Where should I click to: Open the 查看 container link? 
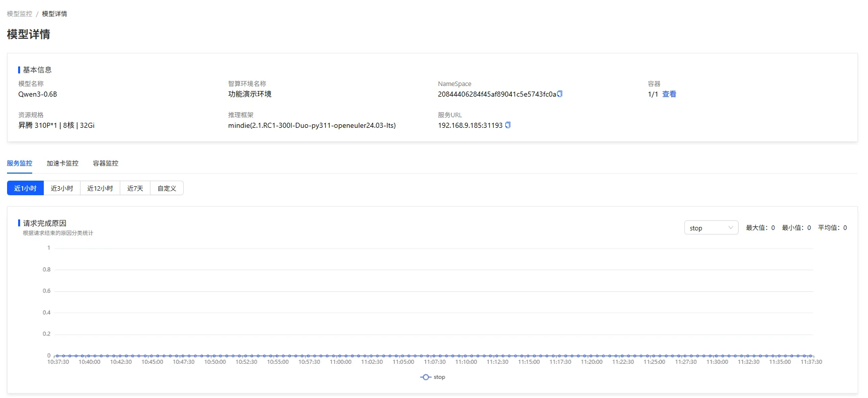pyautogui.click(x=669, y=94)
